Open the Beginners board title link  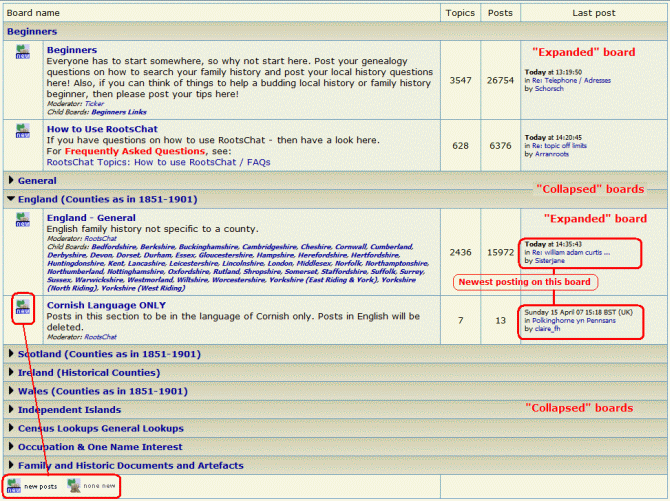point(71,50)
